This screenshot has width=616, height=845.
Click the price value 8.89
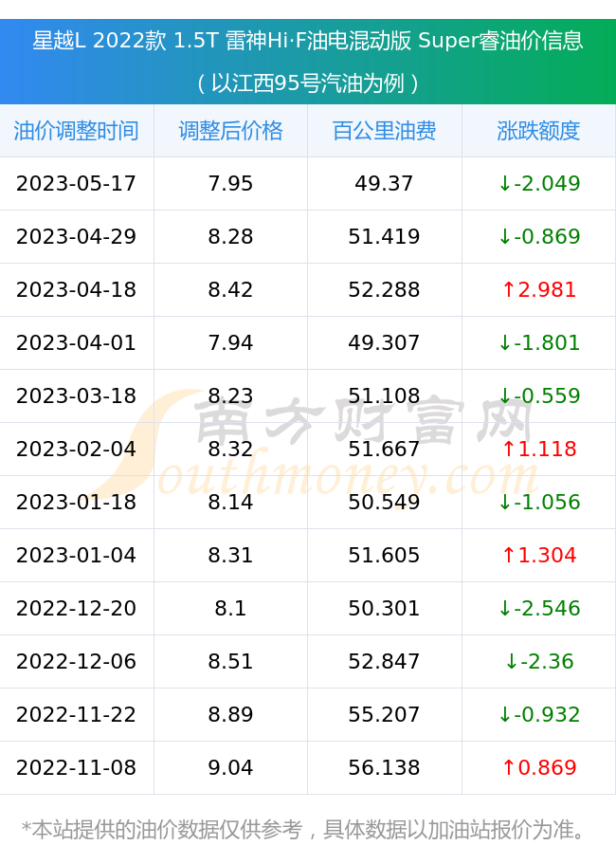(230, 714)
